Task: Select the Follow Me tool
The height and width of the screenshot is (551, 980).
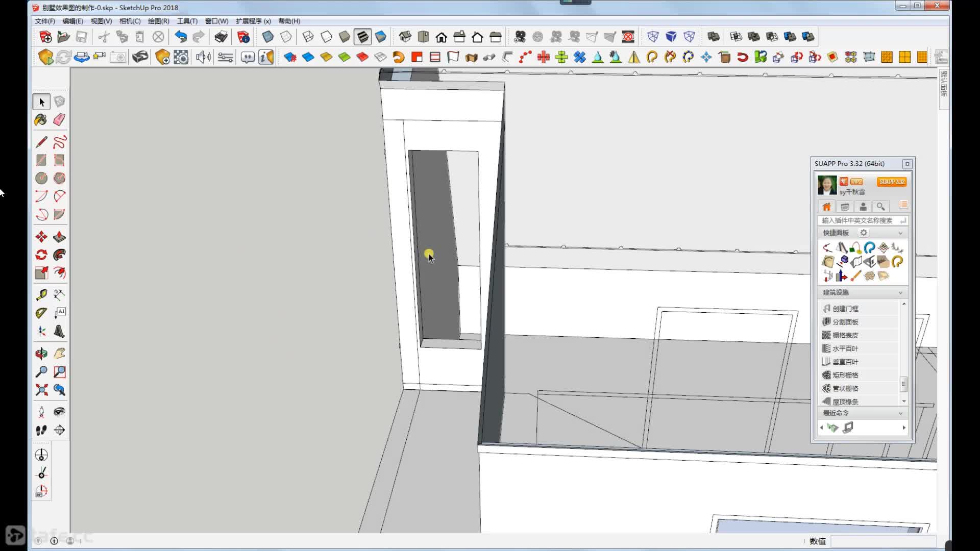Action: pos(59,255)
